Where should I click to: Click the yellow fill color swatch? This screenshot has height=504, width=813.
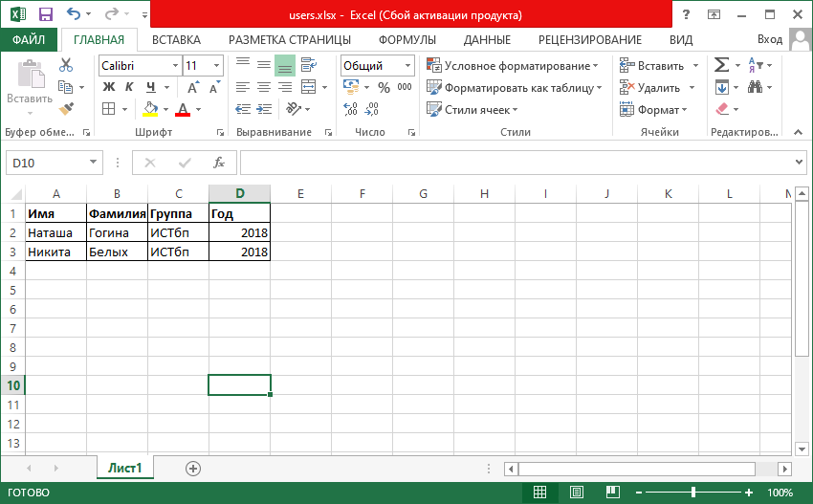pyautogui.click(x=150, y=109)
